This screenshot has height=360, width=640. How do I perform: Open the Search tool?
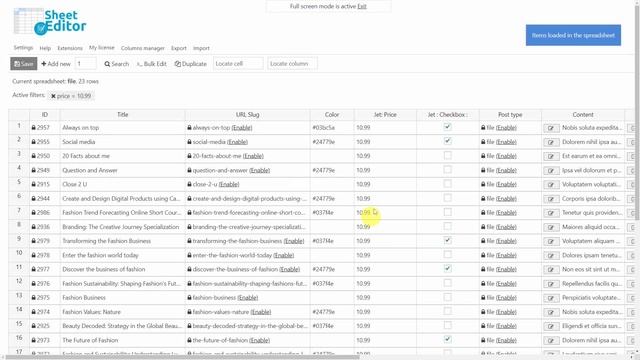(x=117, y=64)
